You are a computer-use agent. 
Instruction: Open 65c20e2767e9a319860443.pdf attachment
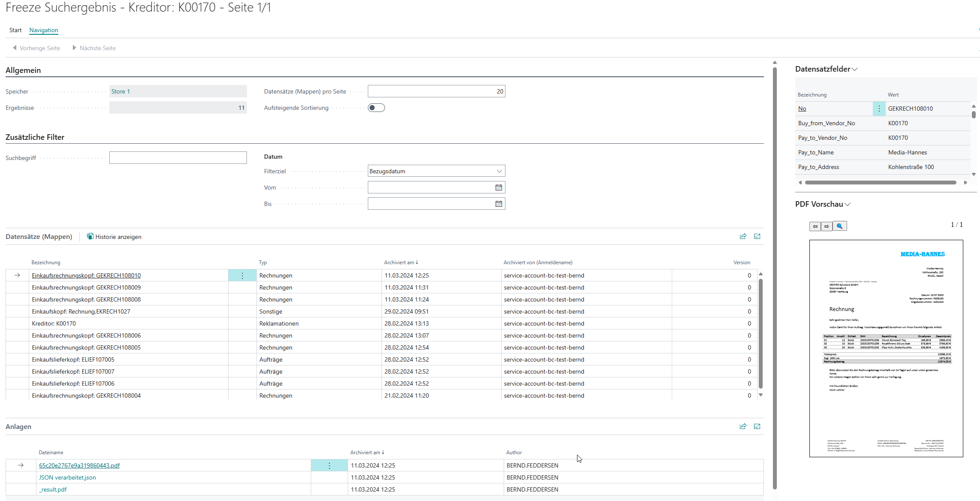tap(79, 465)
